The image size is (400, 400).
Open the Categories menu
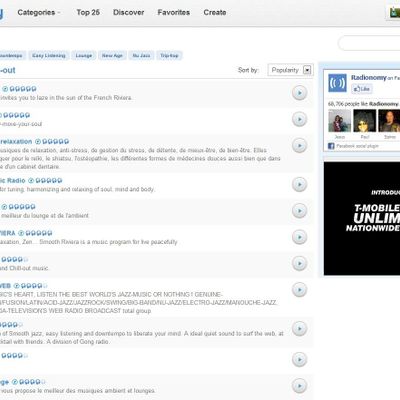[x=39, y=13]
